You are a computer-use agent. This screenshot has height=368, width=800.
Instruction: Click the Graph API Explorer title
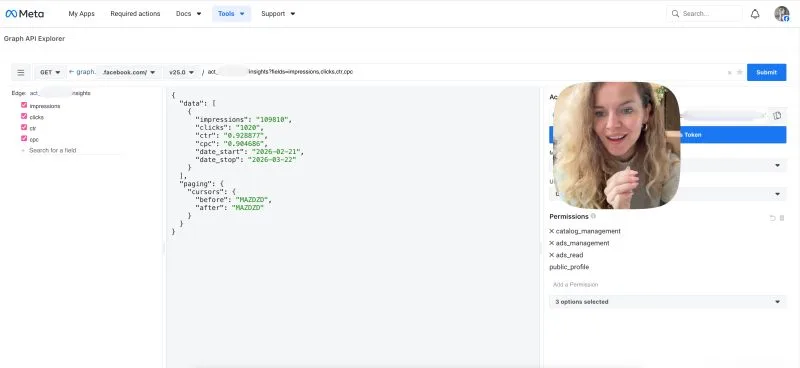click(34, 38)
